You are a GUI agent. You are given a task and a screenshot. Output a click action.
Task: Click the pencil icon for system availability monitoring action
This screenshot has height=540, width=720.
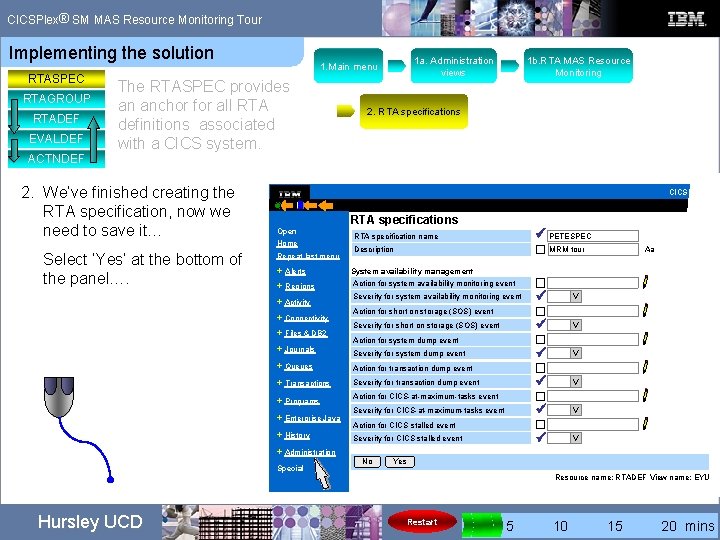pyautogui.click(x=645, y=282)
